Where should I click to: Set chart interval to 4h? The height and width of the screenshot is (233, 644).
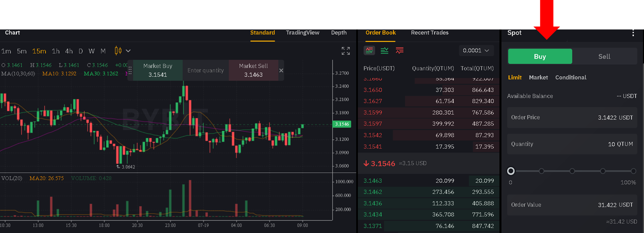[x=69, y=51]
